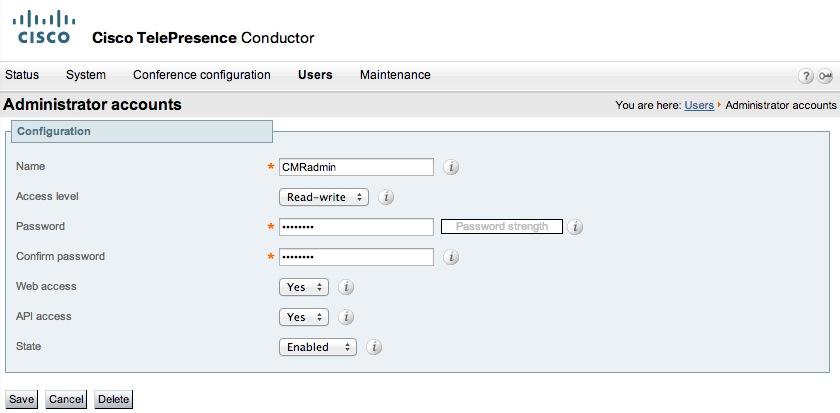Click the info icon next to State
840x413 pixels.
374,347
